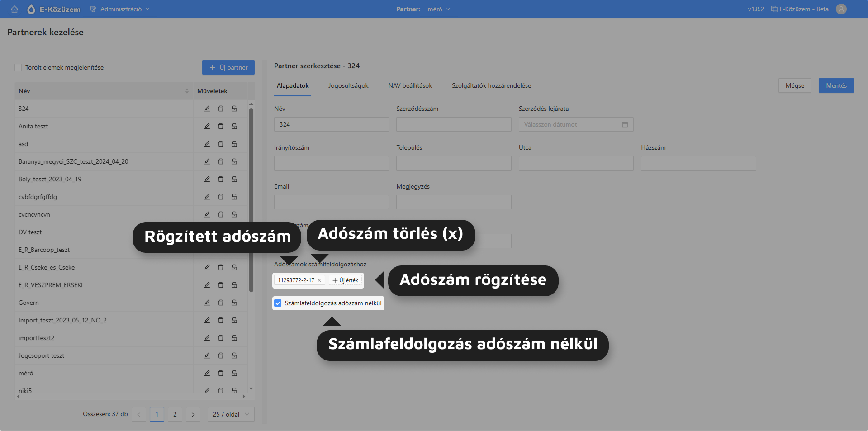This screenshot has width=868, height=431.
Task: Enable "Törölt elemek megjelenítése"
Action: click(x=18, y=67)
